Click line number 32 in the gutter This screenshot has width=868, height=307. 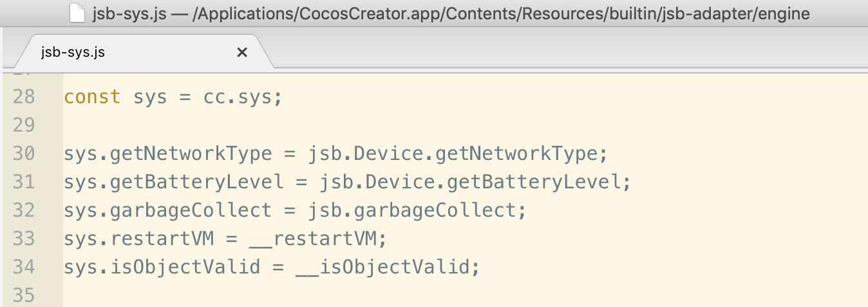24,210
